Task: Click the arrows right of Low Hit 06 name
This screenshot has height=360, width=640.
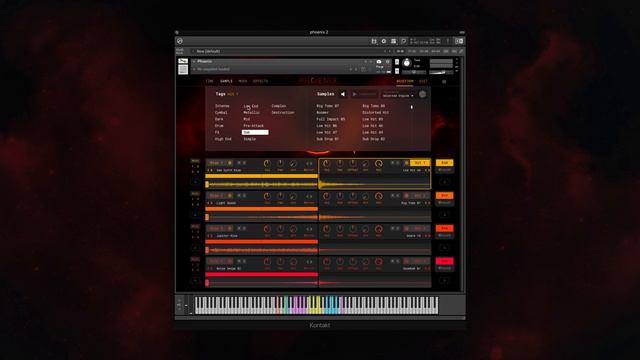Action: click(427, 170)
